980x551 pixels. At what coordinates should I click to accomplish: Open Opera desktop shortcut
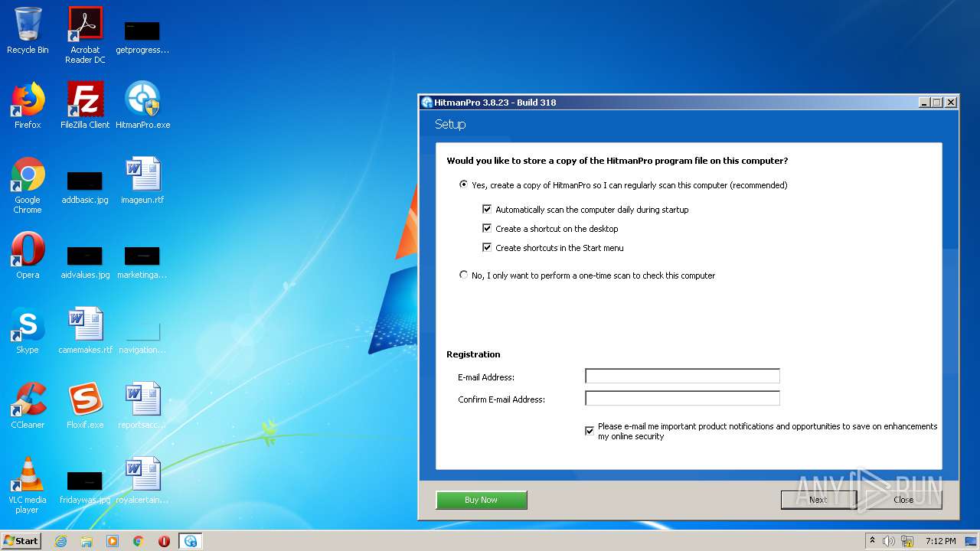[28, 255]
